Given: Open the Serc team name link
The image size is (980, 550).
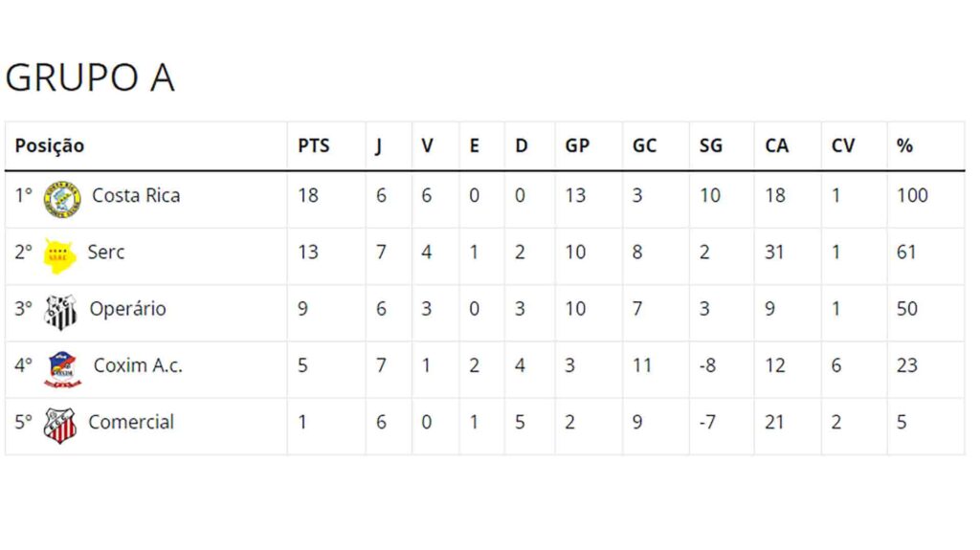Looking at the screenshot, I should (x=106, y=253).
